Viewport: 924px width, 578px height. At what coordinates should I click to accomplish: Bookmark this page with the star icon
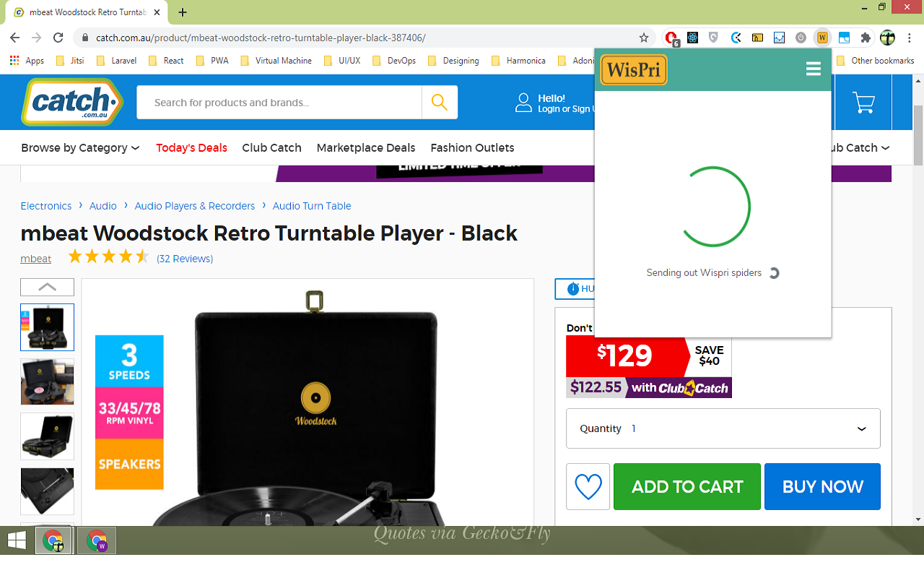pyautogui.click(x=644, y=38)
